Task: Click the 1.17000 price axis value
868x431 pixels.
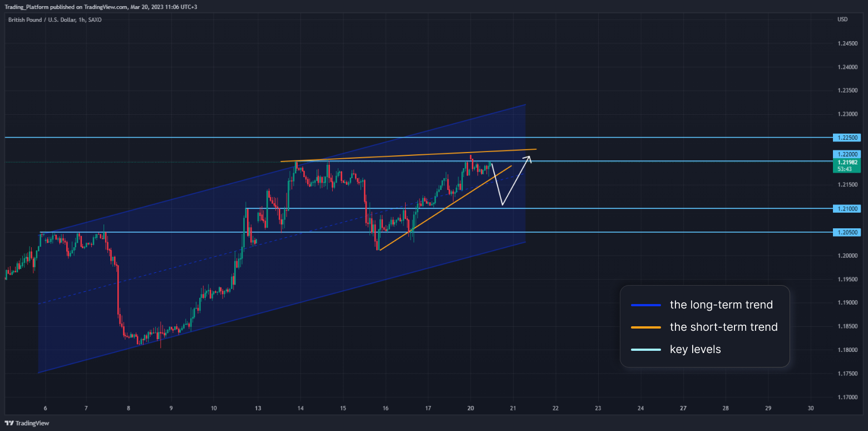Action: coord(847,397)
